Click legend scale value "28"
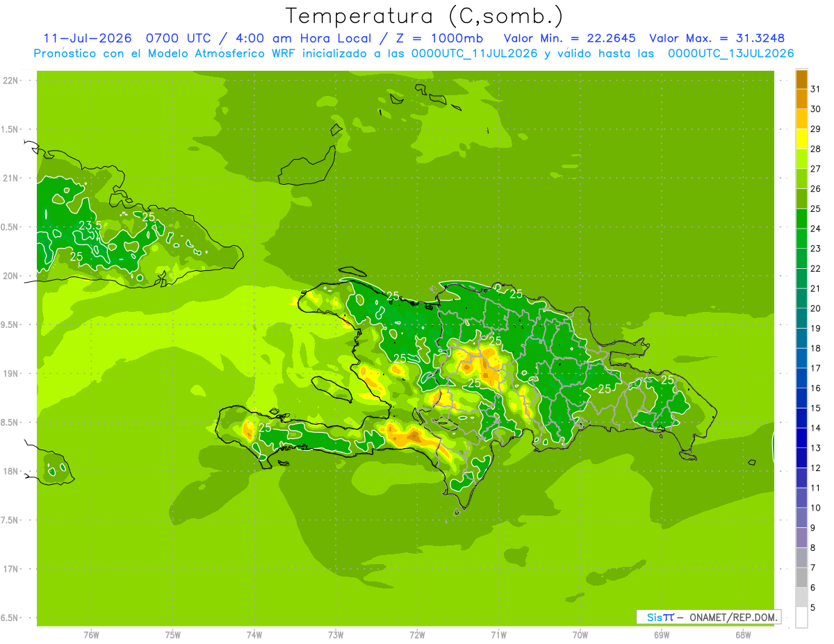This screenshot has height=644, width=834. click(816, 149)
